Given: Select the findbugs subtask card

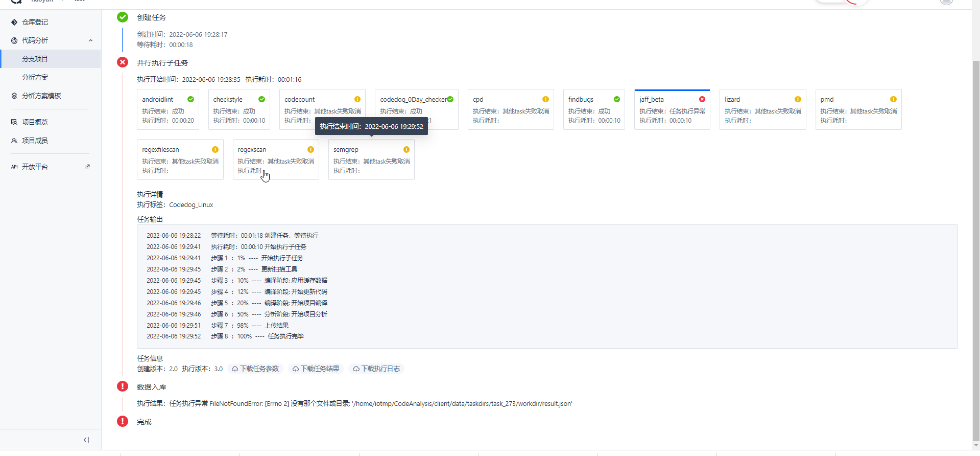Looking at the screenshot, I should (594, 109).
